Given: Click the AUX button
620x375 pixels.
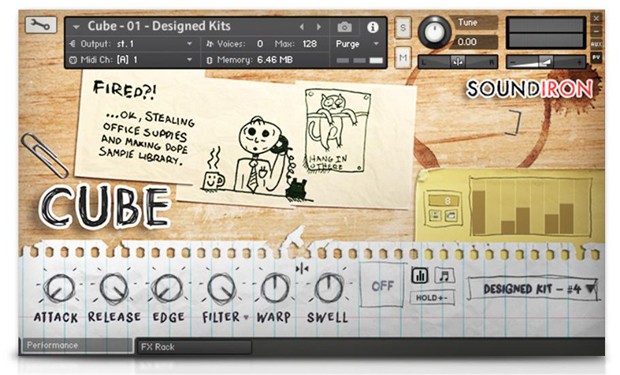Looking at the screenshot, I should (596, 44).
